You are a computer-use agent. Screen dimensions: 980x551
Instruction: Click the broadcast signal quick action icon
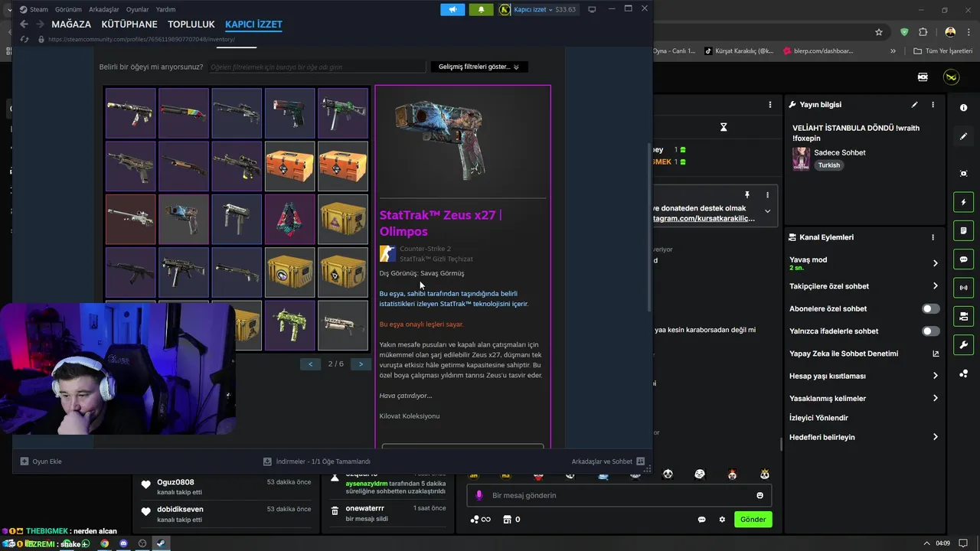pyautogui.click(x=963, y=288)
